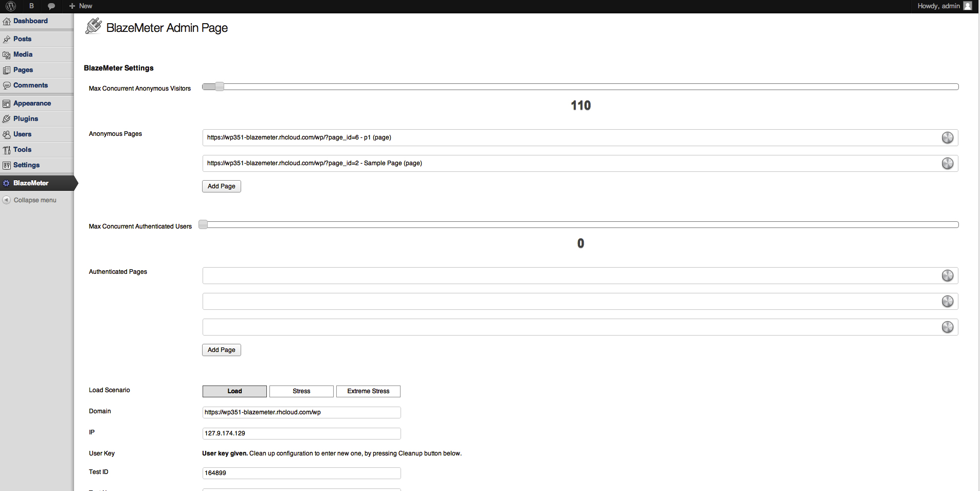Select the Extreme Stress scenario option
Image resolution: width=980 pixels, height=491 pixels.
point(368,391)
